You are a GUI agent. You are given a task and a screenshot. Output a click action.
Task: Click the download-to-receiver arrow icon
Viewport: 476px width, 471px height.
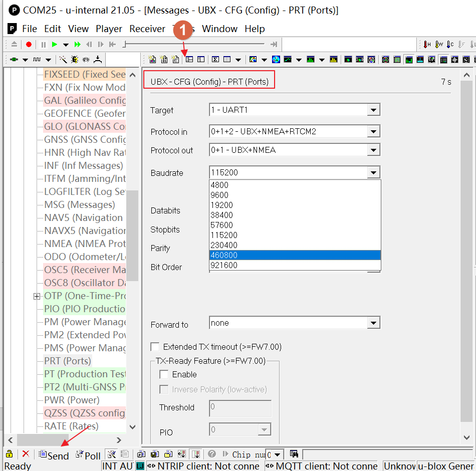[98, 60]
